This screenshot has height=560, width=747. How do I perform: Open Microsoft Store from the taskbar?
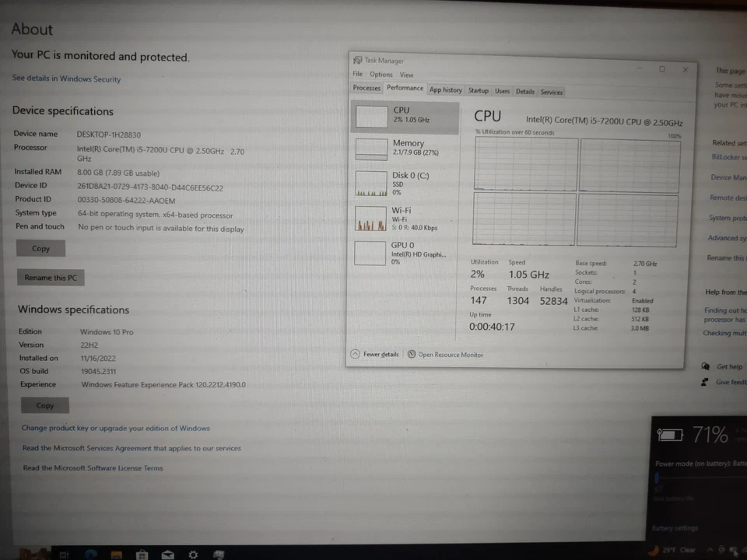tap(142, 555)
